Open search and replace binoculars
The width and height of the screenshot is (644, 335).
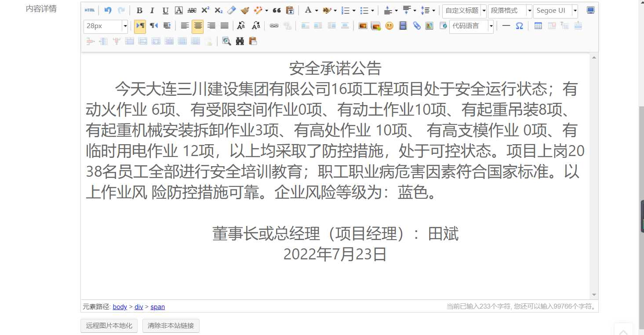(x=240, y=41)
